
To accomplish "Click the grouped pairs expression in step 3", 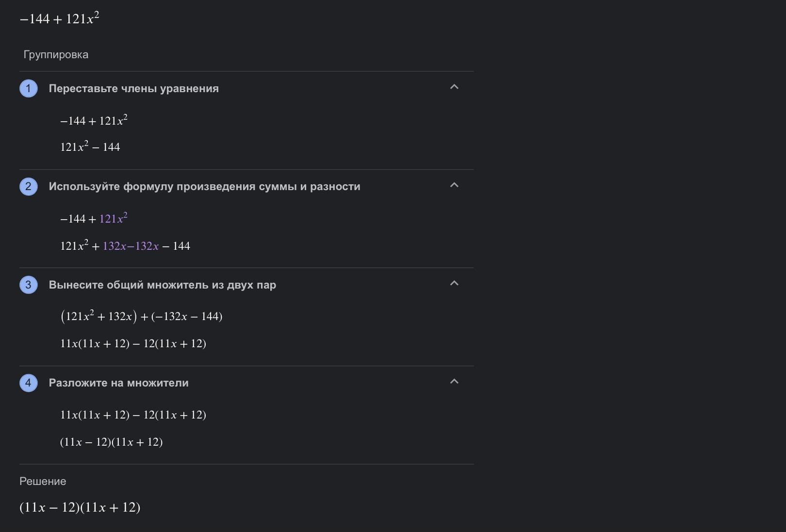I will click(x=141, y=317).
